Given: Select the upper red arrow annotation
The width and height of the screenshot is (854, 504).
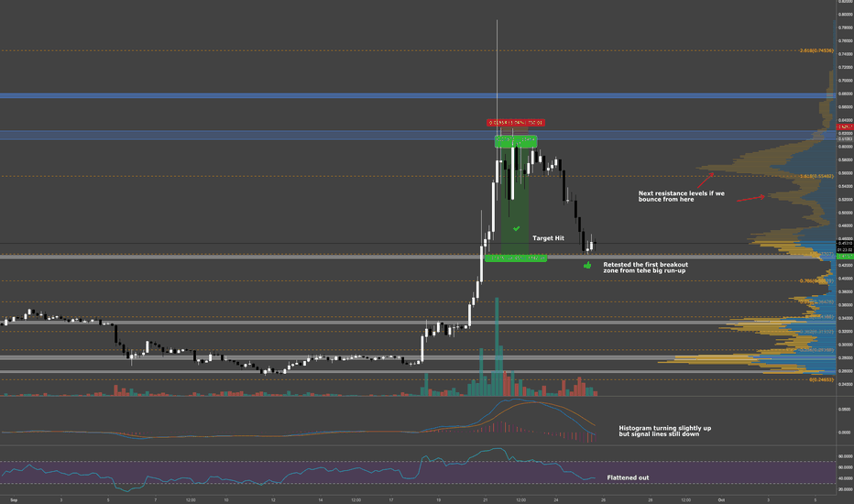Looking at the screenshot, I should point(706,180).
